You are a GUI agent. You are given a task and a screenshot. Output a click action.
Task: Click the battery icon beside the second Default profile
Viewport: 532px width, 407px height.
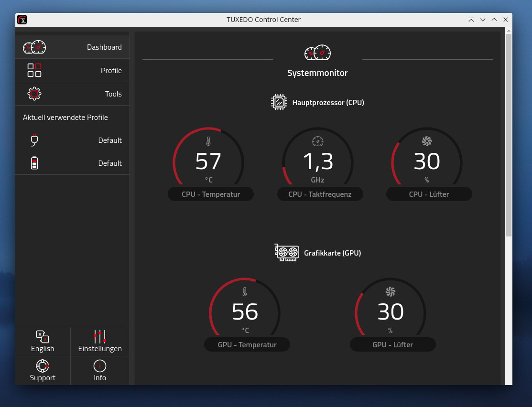coord(34,163)
